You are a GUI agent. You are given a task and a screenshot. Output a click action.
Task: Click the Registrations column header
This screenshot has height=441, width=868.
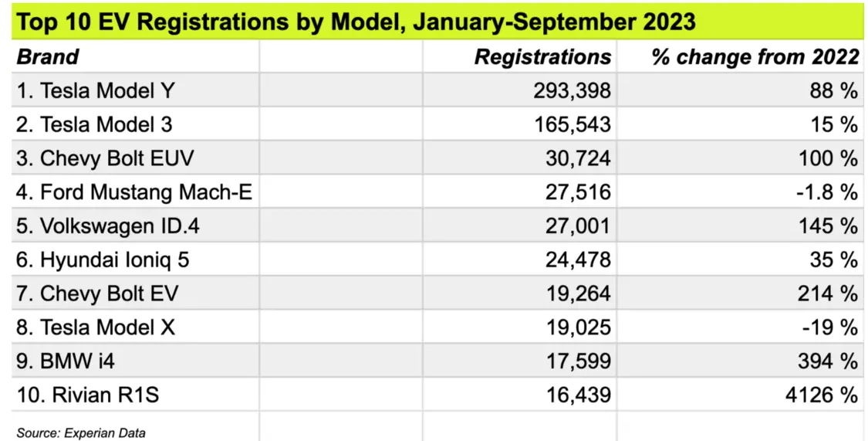(x=542, y=57)
